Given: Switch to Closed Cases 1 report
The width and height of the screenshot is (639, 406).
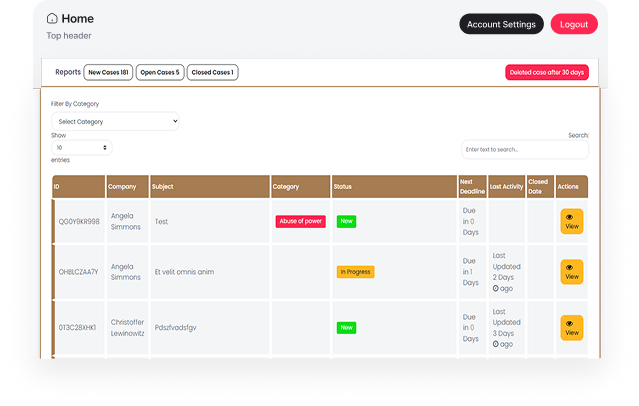Looking at the screenshot, I should click(x=212, y=72).
